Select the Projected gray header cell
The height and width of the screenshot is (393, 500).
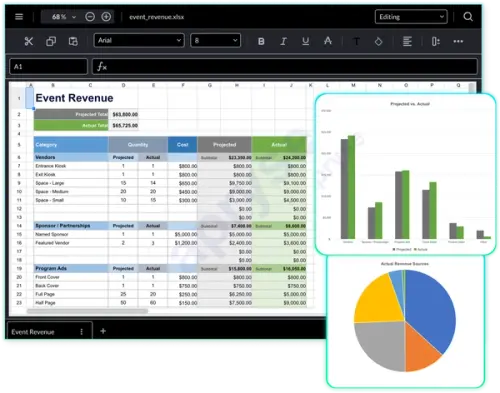coord(225,145)
